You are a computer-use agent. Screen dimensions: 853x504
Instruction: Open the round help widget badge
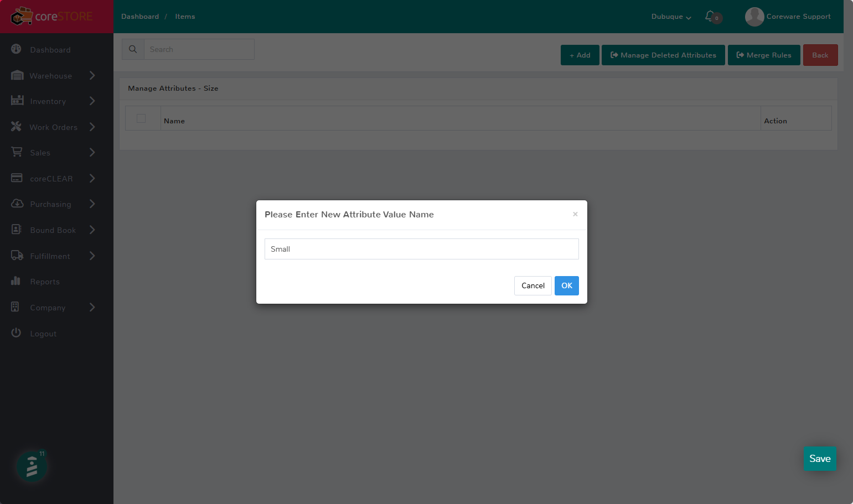pyautogui.click(x=32, y=466)
